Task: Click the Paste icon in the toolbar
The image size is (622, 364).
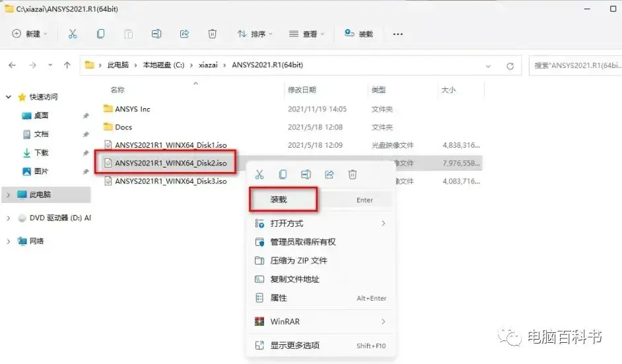Action: 129,34
